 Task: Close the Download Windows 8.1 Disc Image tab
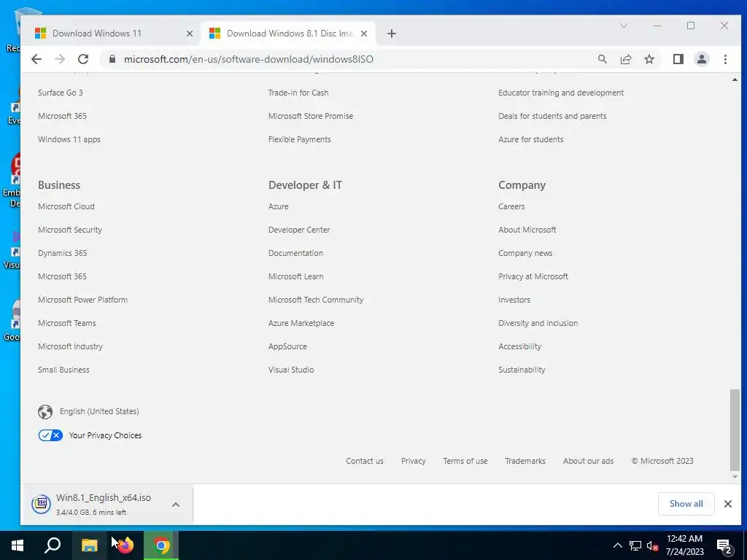364,34
